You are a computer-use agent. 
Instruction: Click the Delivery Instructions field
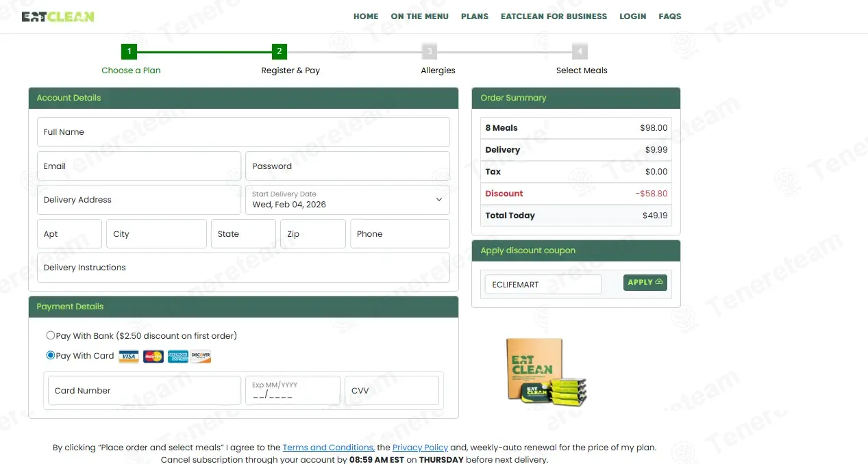[243, 268]
